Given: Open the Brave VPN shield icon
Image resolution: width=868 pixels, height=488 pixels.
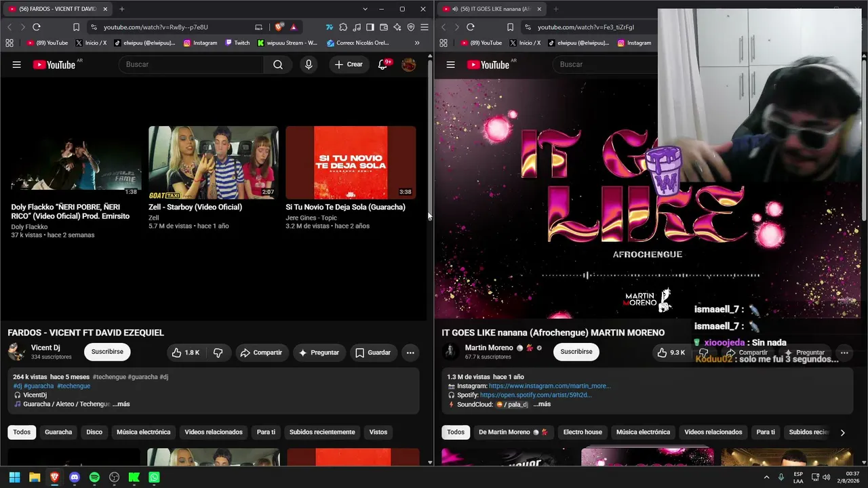Looking at the screenshot, I should pyautogui.click(x=411, y=27).
